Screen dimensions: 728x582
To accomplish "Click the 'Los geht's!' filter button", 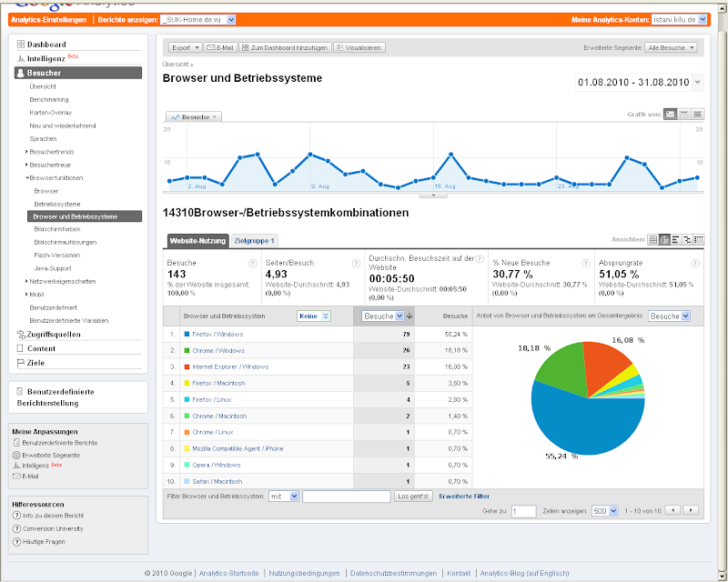I will pos(414,496).
